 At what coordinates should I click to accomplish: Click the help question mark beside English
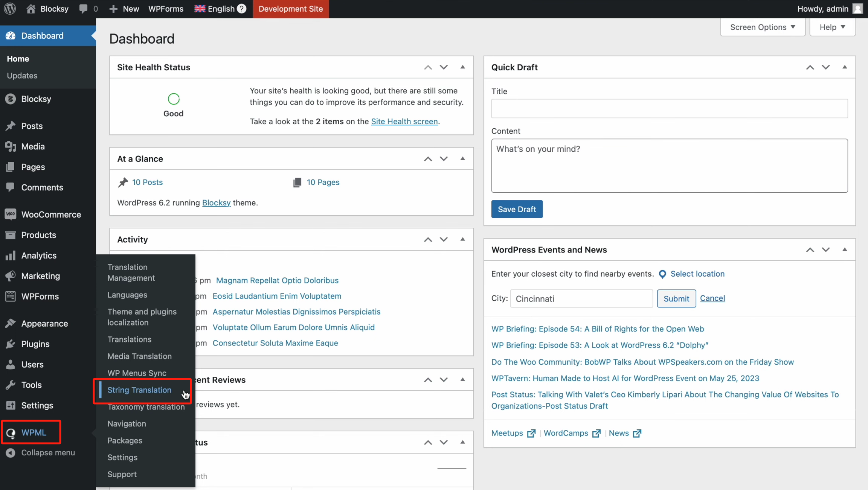242,9
